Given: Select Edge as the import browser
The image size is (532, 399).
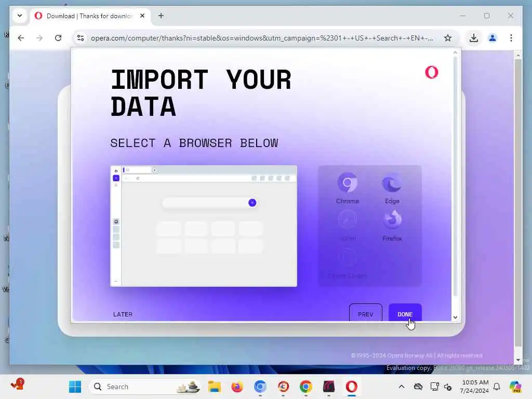Looking at the screenshot, I should pyautogui.click(x=392, y=188).
